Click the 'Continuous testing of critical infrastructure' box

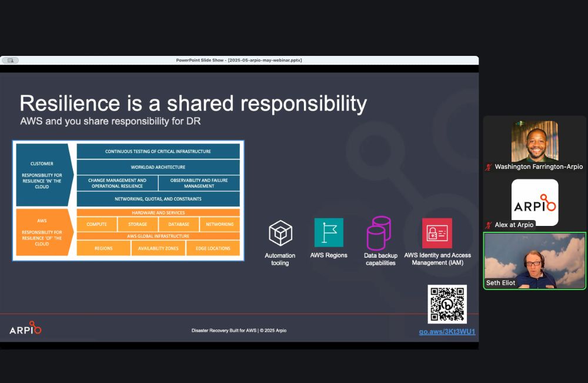coord(158,151)
